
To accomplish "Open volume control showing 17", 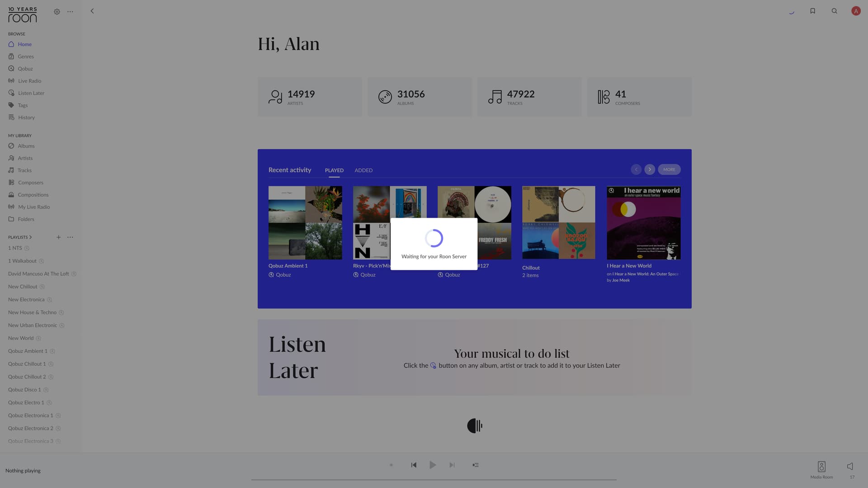I will pyautogui.click(x=851, y=469).
